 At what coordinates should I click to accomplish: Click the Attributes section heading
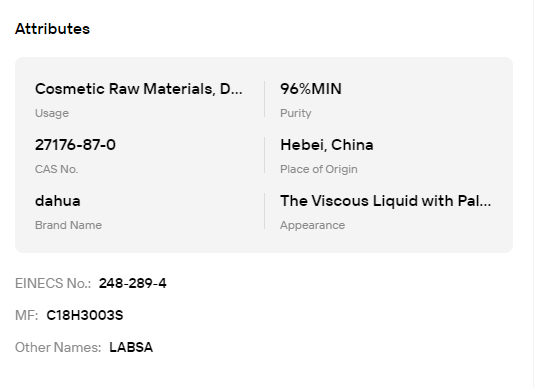pos(52,29)
